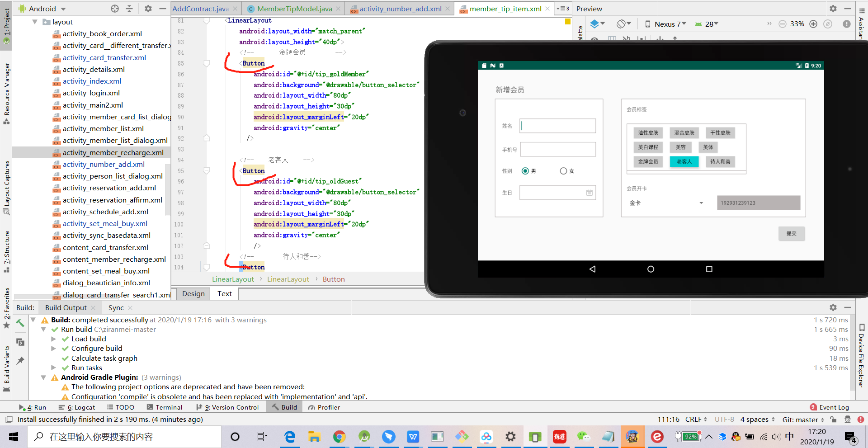Click the Windows search box on taskbar
Viewport: 868px width, 448px height.
(124, 437)
